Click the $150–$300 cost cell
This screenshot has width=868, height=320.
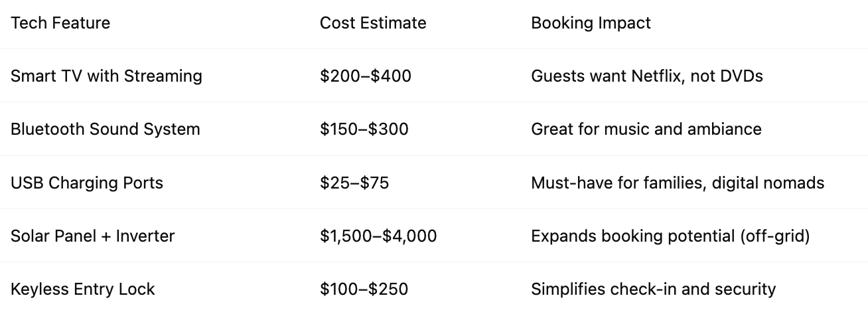pyautogui.click(x=364, y=129)
